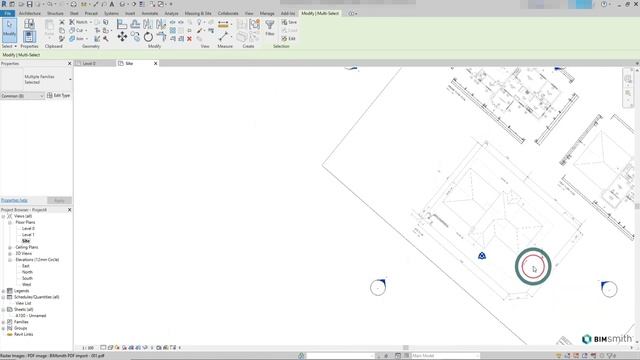
Task: Click the Apply button in Properties
Action: 59,200
